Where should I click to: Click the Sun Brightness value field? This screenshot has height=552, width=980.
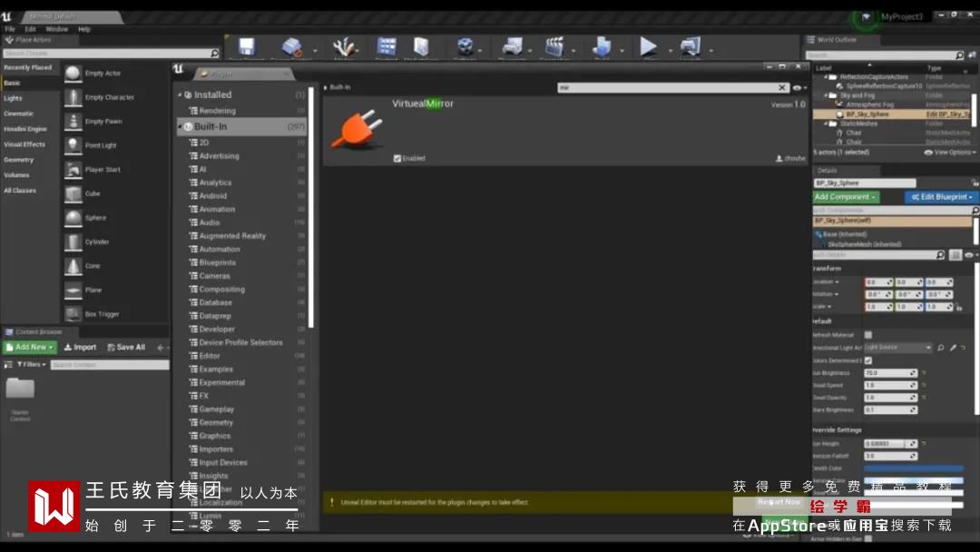click(x=890, y=373)
